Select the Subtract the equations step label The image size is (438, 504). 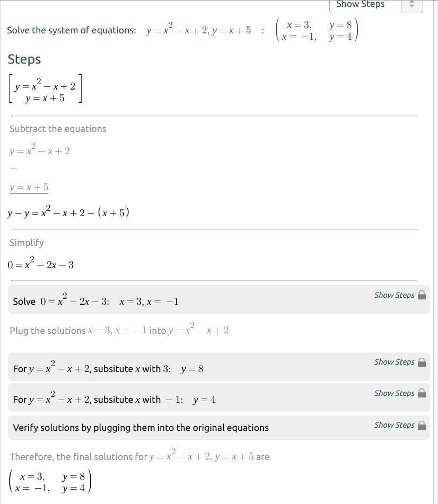pos(58,129)
